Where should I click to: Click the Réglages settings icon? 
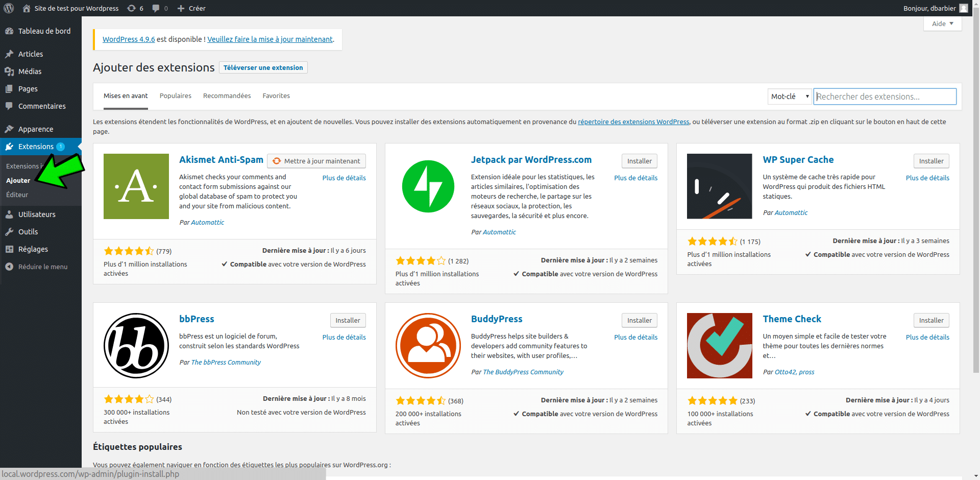tap(9, 249)
